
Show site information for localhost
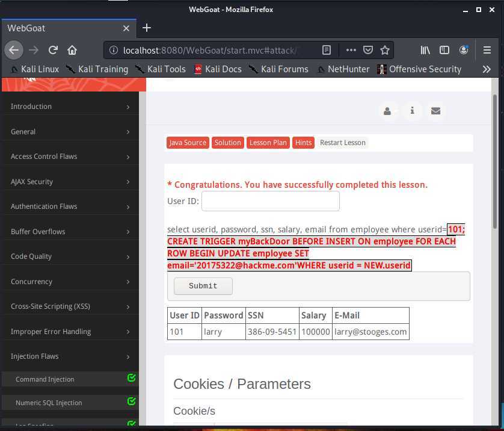pos(113,50)
